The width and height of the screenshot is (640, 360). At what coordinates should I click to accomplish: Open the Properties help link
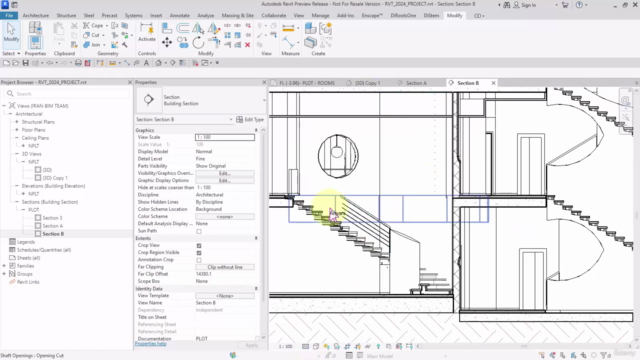tap(151, 344)
